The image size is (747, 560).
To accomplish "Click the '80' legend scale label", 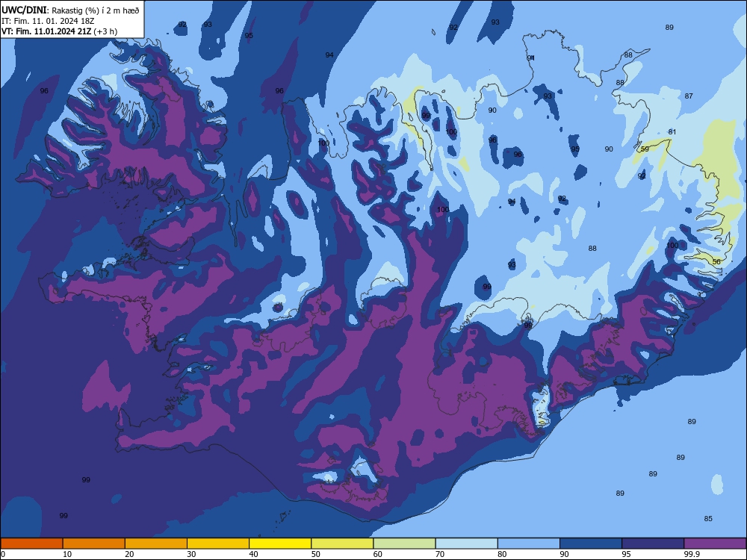I will click(x=502, y=554).
